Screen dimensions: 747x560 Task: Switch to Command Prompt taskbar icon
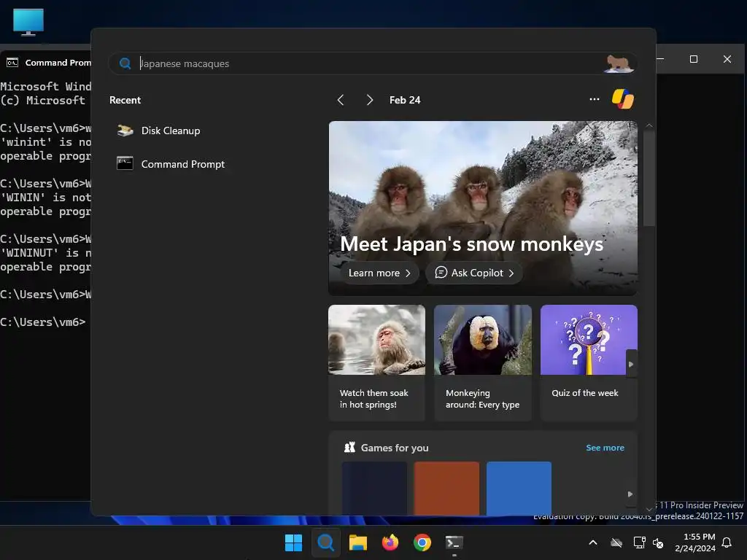[x=454, y=542]
